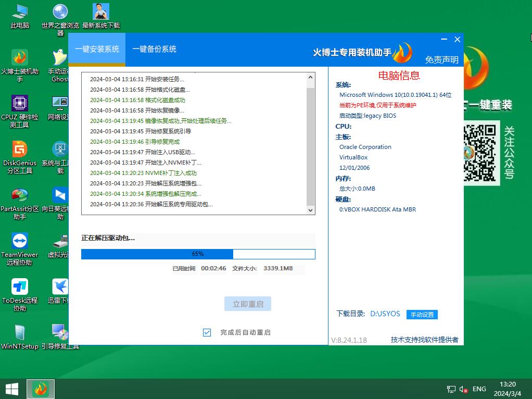The width and height of the screenshot is (532, 399).
Task: Click the 当前为PE环境 warning text
Action: [377, 105]
